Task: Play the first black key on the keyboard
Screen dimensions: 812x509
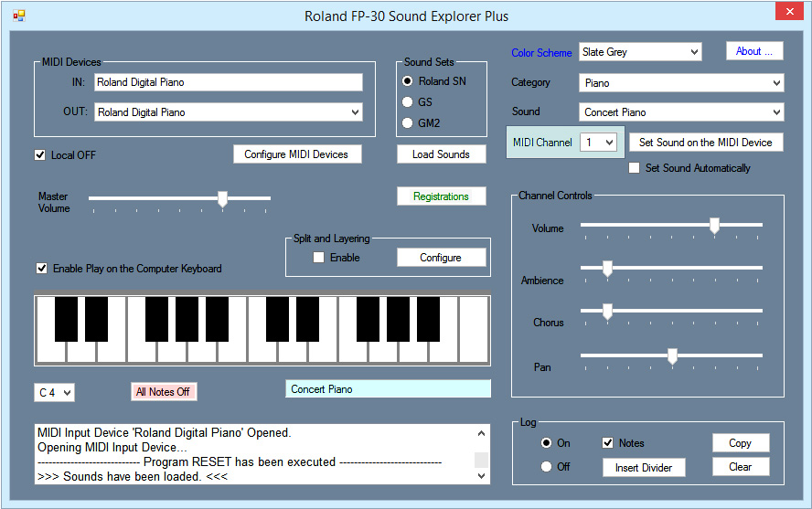Action: click(x=66, y=319)
